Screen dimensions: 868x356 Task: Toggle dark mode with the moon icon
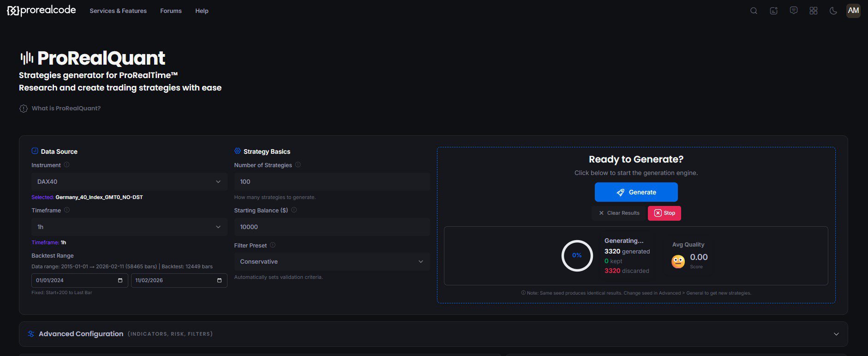coord(833,11)
